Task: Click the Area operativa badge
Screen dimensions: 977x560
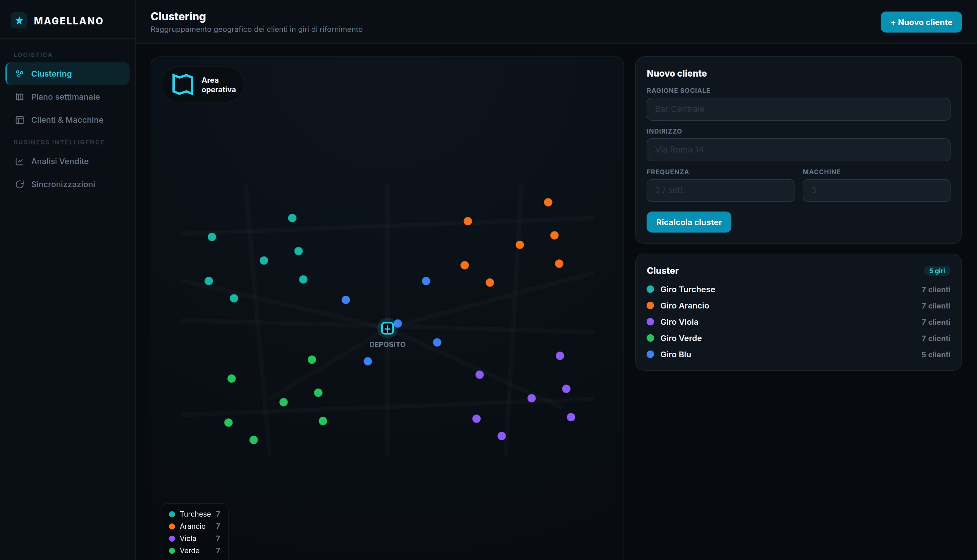Action: click(x=203, y=84)
